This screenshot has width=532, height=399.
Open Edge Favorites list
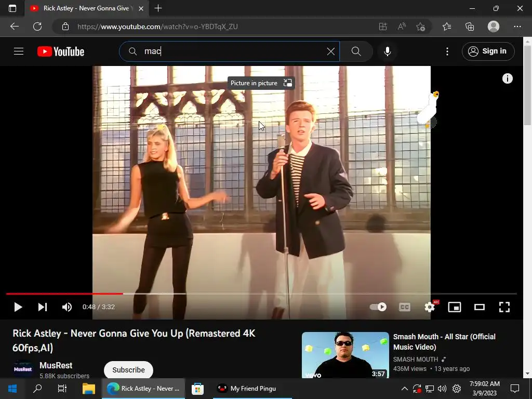447,26
